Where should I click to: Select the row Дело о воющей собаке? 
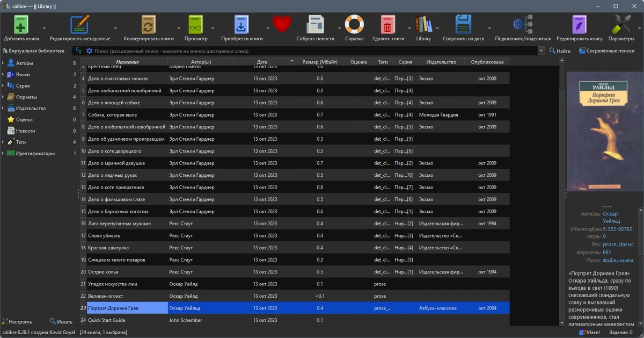294,103
